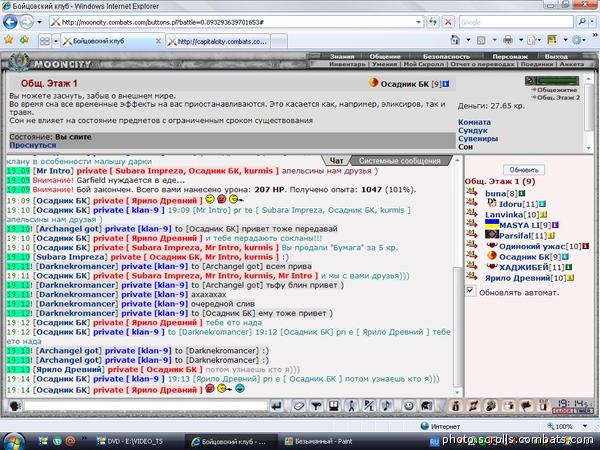Click the chat pane vertical scrollbar

[x=457, y=275]
